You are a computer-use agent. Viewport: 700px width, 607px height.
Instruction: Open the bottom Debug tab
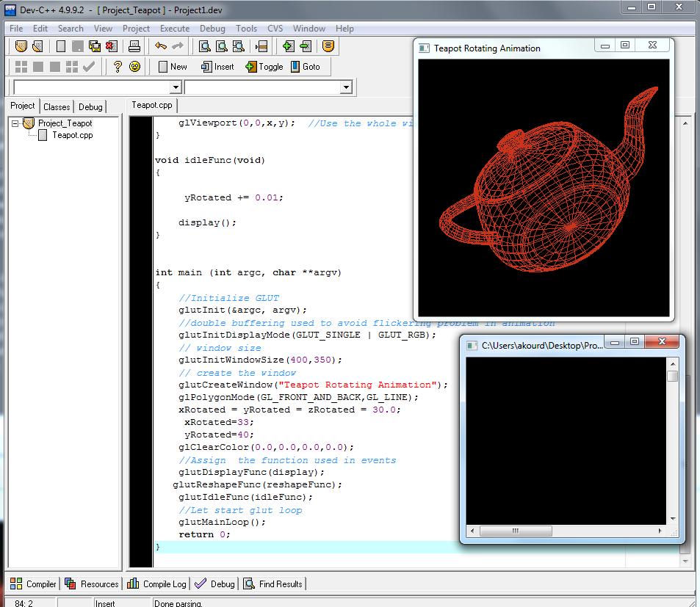click(x=214, y=584)
